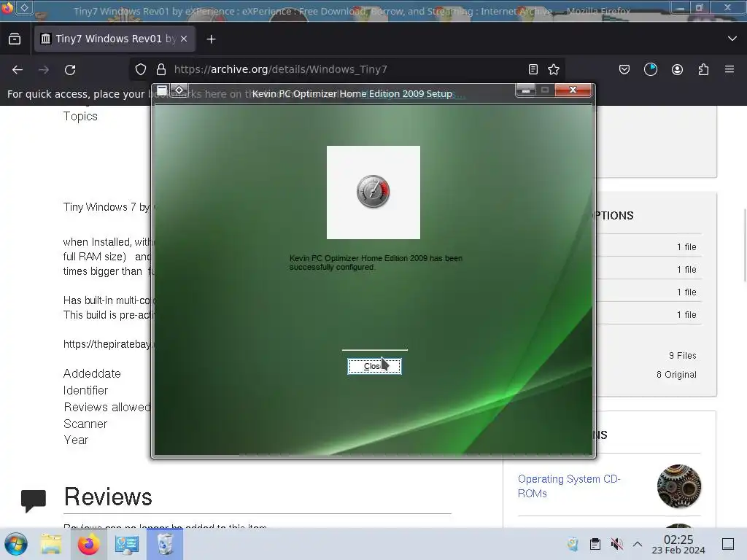Open a new tab with plus button
The image size is (747, 560).
[x=211, y=39]
